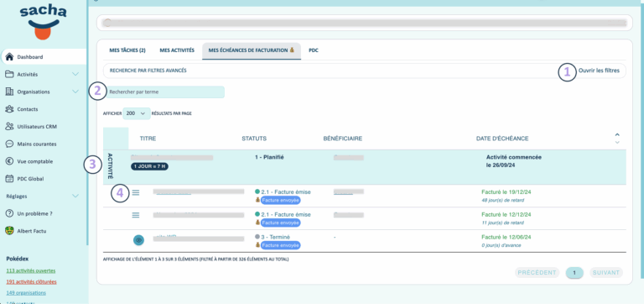Click the Vue comptable euro icon
This screenshot has height=304, width=644.
coord(9,161)
